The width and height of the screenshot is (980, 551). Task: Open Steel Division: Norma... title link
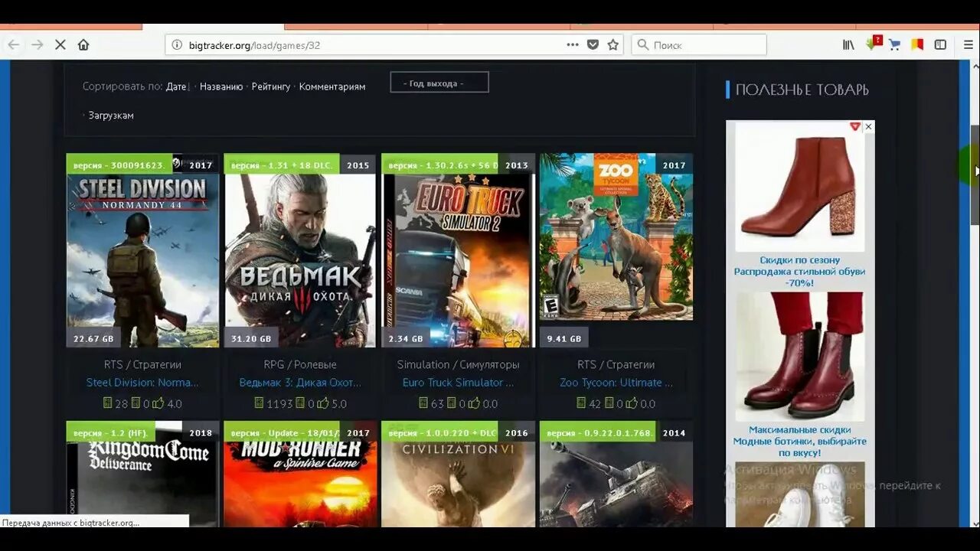(x=142, y=383)
